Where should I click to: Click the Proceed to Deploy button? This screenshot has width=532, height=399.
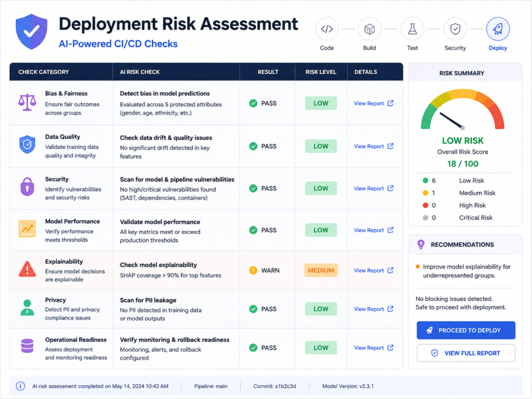pyautogui.click(x=466, y=330)
